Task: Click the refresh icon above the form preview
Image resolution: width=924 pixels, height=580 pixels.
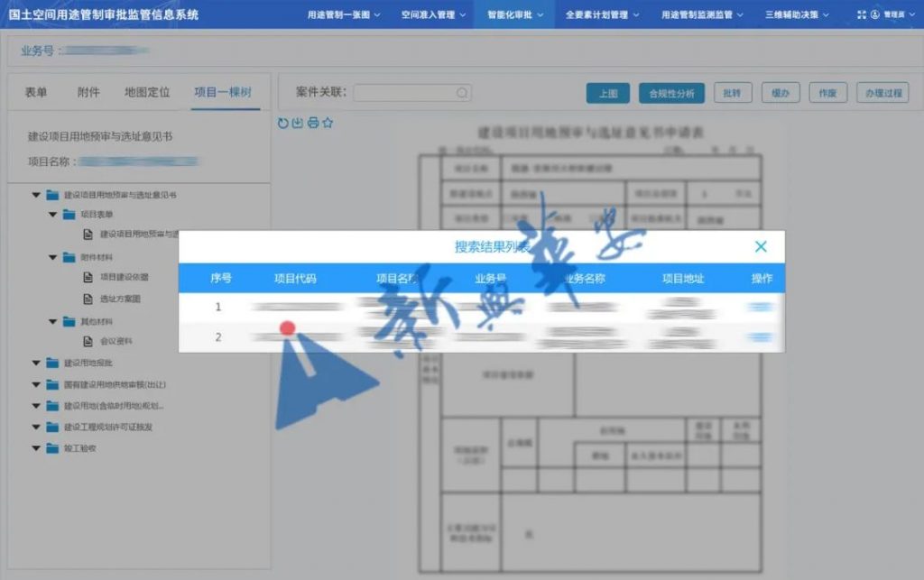Action: (282, 123)
